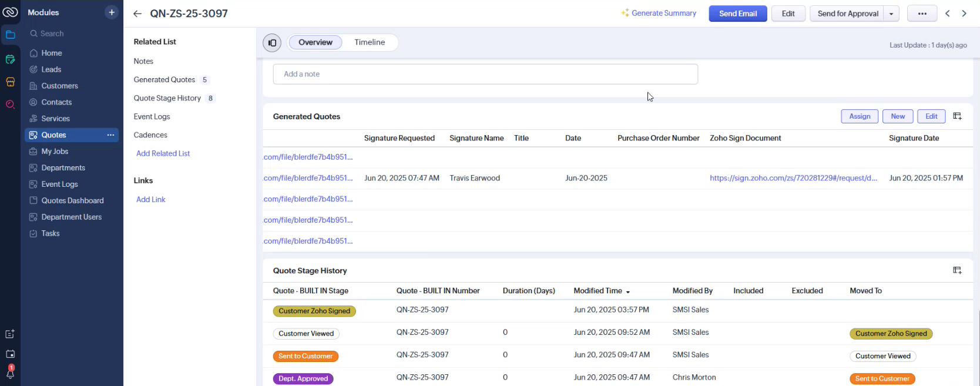Open the pink search icon in left rail
980x386 pixels.
10,105
